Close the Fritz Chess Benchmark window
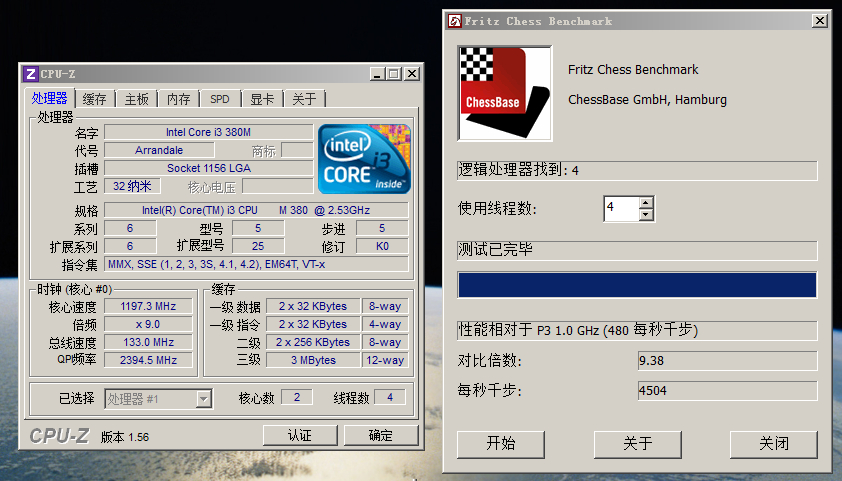This screenshot has height=481, width=842. pyautogui.click(x=819, y=21)
